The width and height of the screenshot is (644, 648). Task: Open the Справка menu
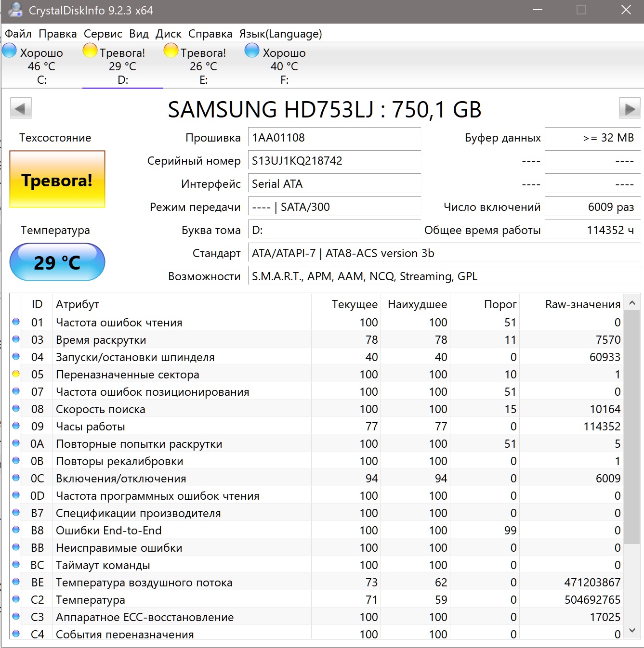click(x=210, y=34)
